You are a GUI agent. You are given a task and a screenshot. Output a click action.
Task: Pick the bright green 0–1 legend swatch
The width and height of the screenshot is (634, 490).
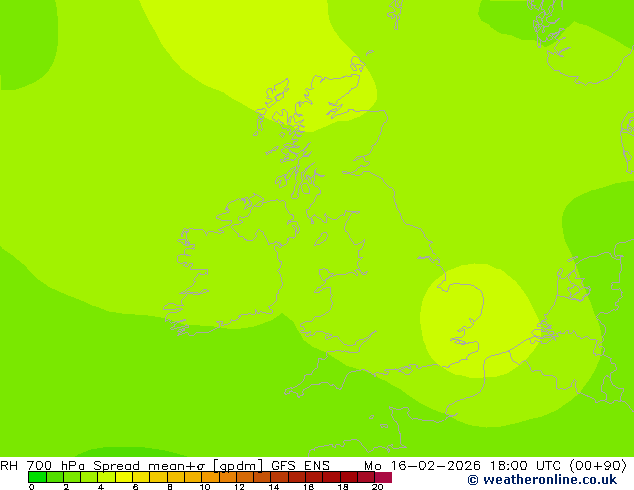tap(37, 477)
